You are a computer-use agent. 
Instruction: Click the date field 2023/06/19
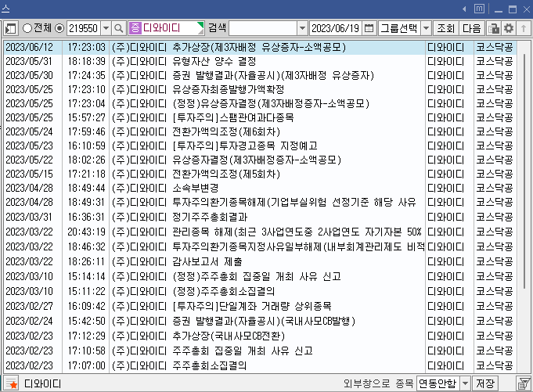[x=335, y=28]
